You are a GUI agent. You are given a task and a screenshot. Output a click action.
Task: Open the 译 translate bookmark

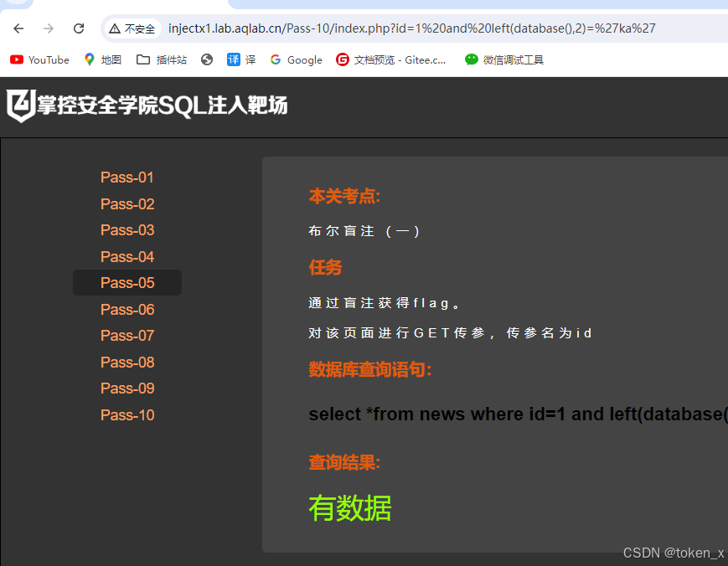(x=241, y=59)
